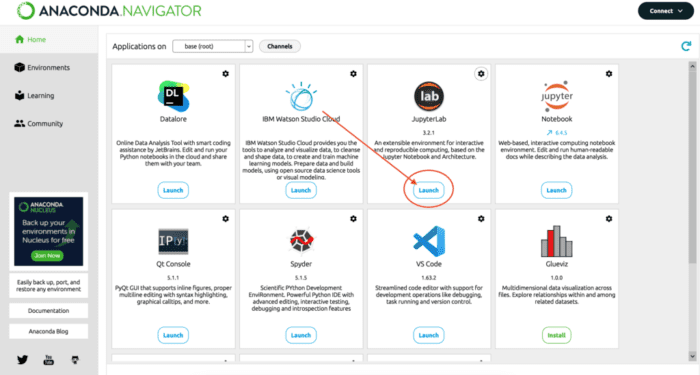Click the Channels button

tap(279, 46)
